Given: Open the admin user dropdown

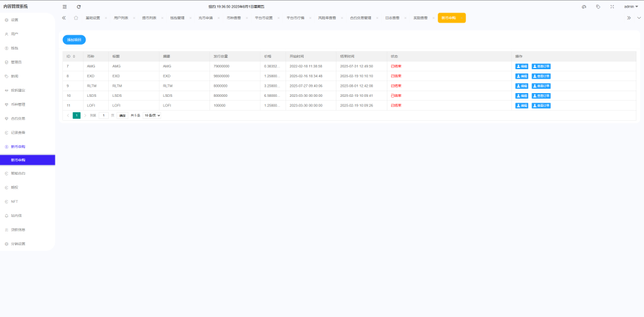Looking at the screenshot, I should pyautogui.click(x=630, y=6).
